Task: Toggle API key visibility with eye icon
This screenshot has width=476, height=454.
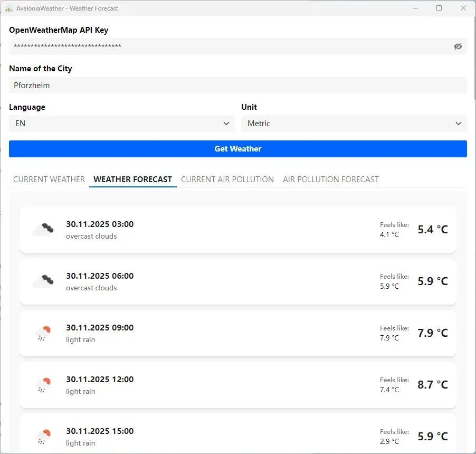Action: 458,46
